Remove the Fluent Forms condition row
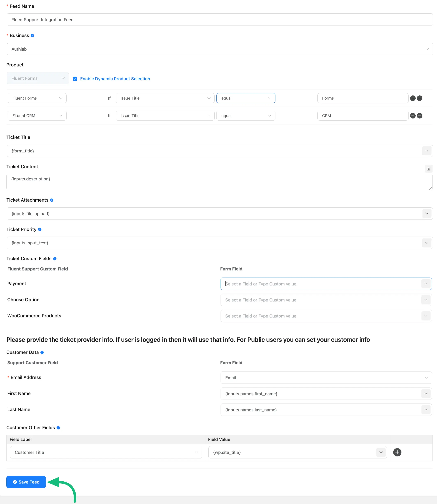437x504 pixels. tap(420, 98)
